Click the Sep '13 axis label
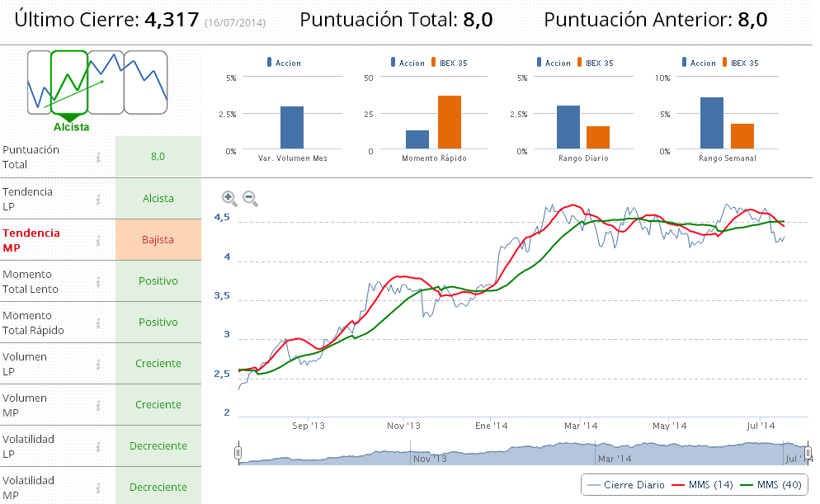 (308, 426)
